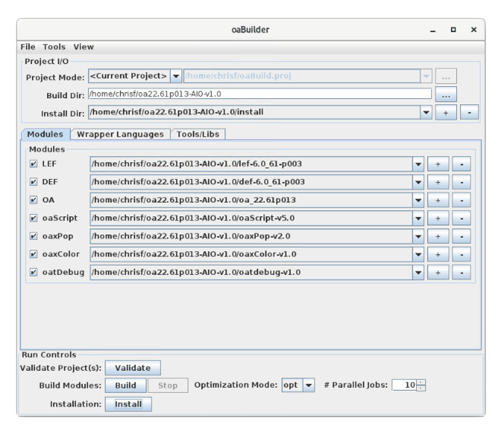The image size is (504, 428).
Task: Click the LEF module path field
Action: coord(251,164)
